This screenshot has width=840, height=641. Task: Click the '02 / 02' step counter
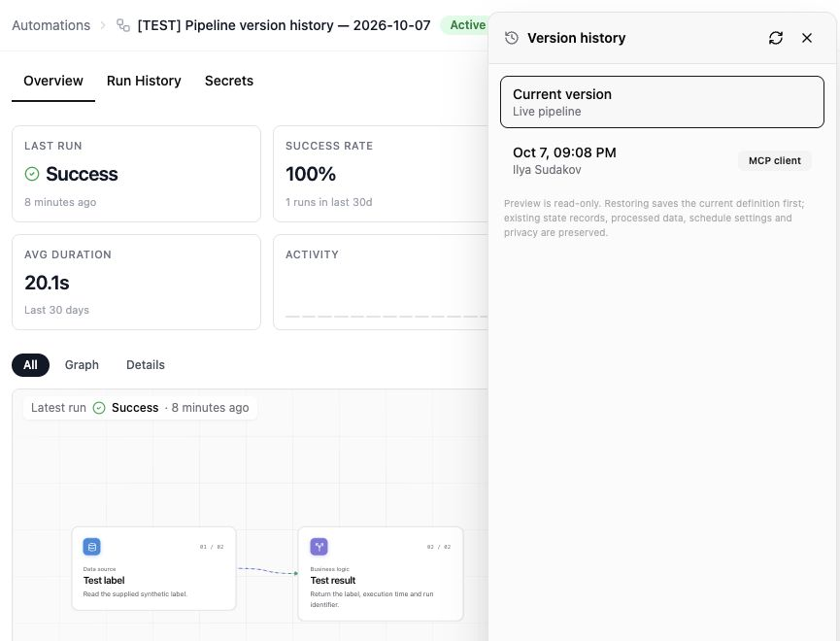pyautogui.click(x=439, y=547)
